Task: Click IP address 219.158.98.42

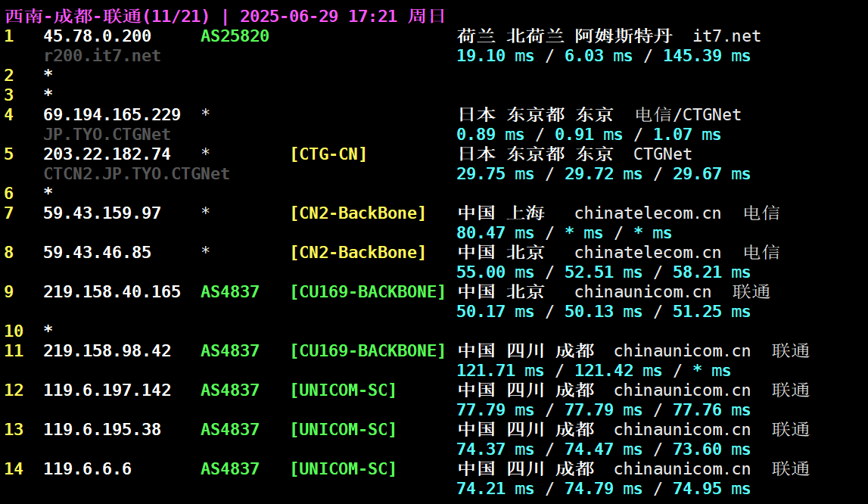Action: click(107, 350)
